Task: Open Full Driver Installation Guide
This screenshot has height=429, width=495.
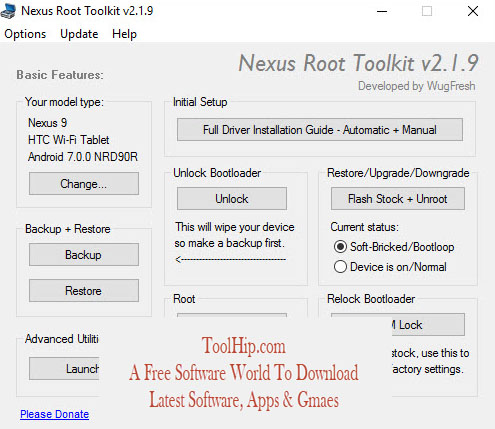Action: pos(320,130)
